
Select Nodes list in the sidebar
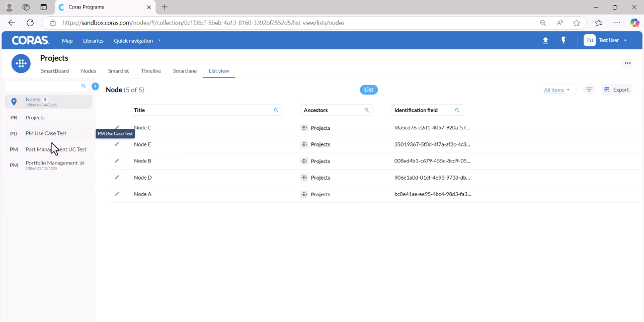tap(48, 102)
